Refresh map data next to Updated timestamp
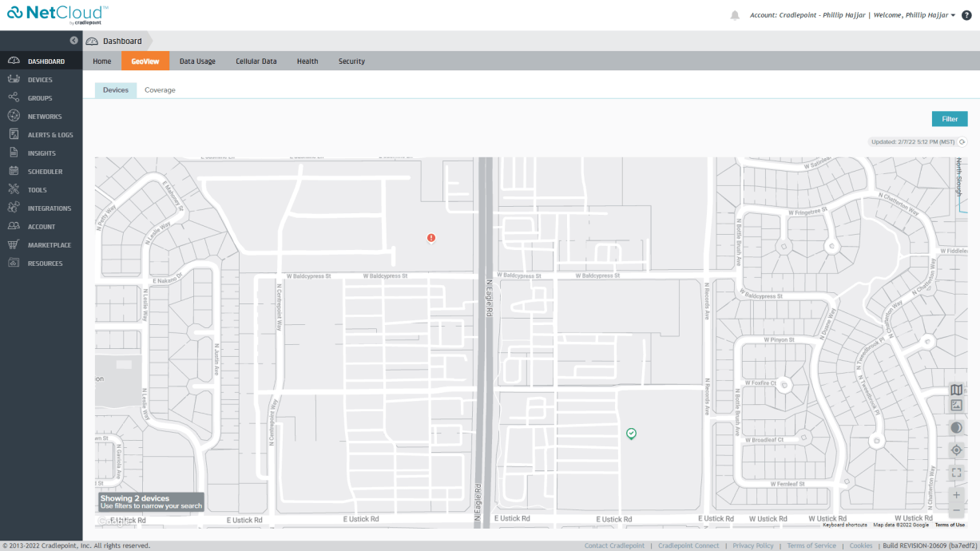The height and width of the screenshot is (551, 980). tap(962, 142)
